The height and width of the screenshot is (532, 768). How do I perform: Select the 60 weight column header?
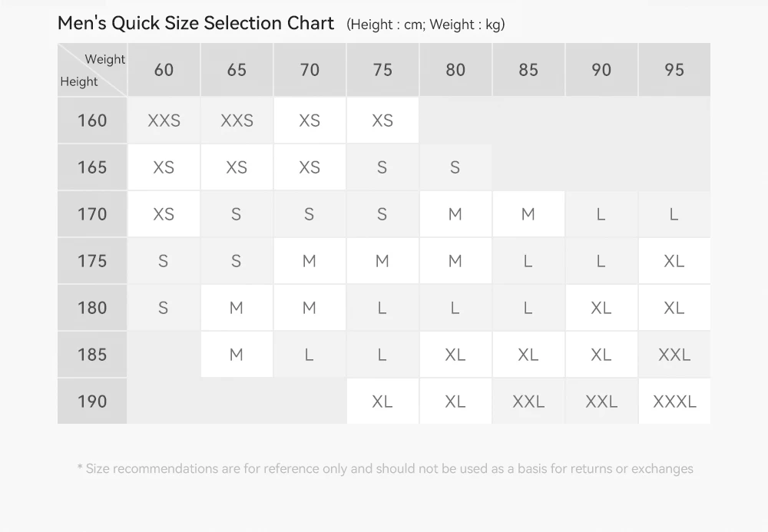[164, 70]
